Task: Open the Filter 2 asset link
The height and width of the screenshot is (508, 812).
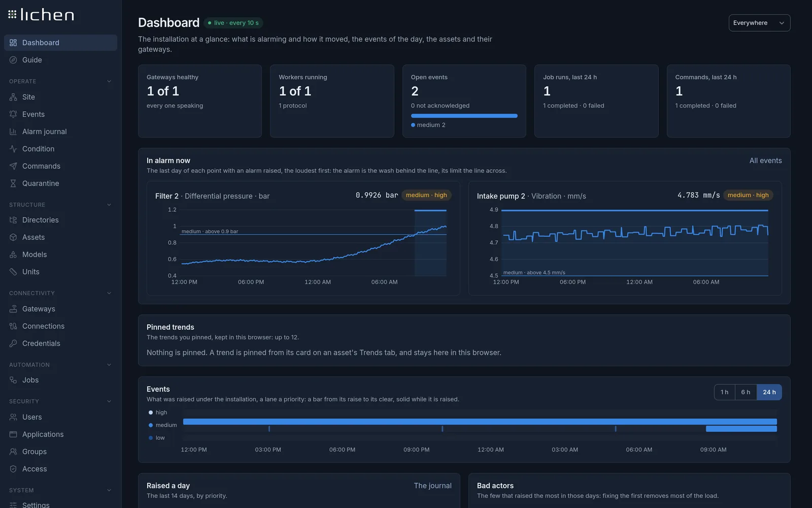Action: point(167,196)
